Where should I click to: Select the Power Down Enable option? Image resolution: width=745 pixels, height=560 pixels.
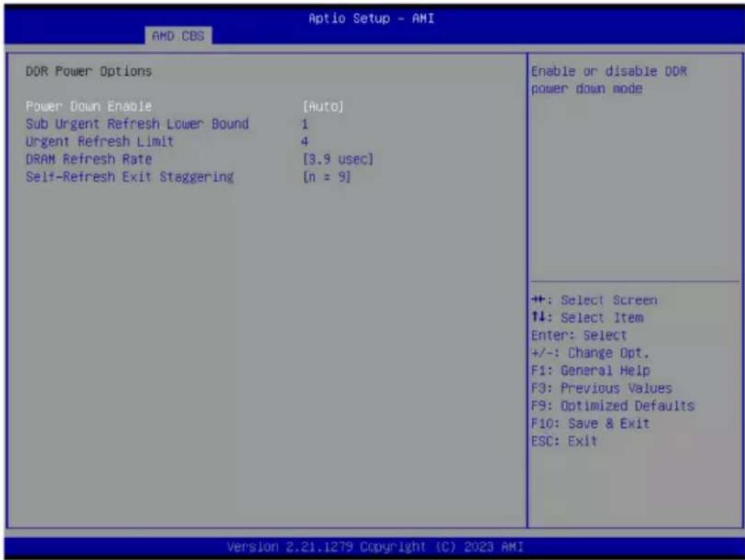(x=89, y=106)
